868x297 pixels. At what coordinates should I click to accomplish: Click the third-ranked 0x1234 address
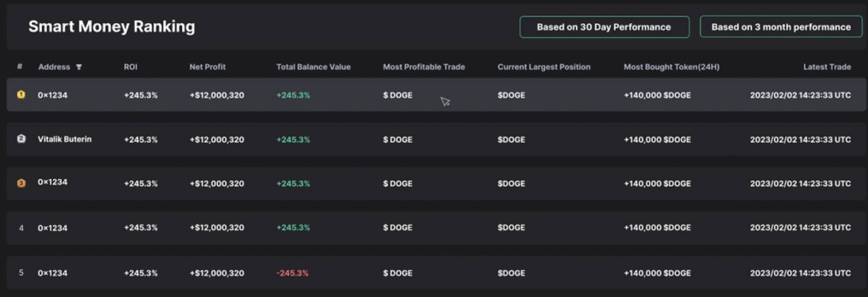pyautogui.click(x=53, y=182)
